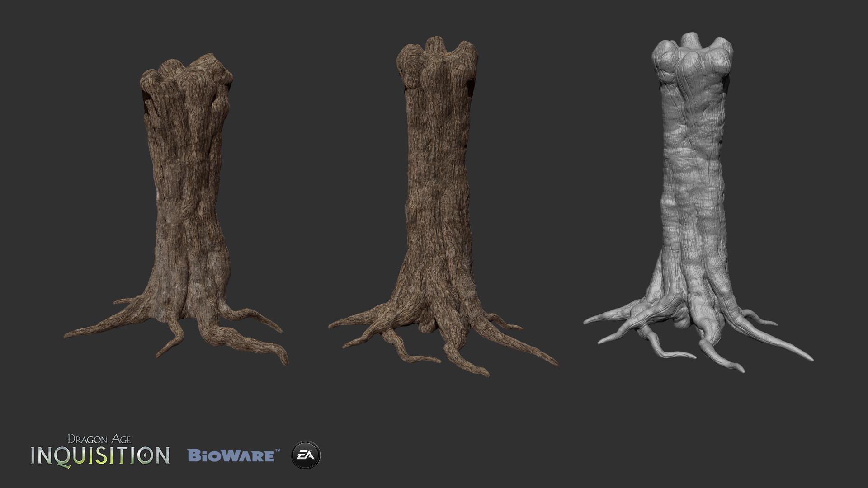
Task: Click the gray sculpt's far left root tip
Action: [x=588, y=320]
